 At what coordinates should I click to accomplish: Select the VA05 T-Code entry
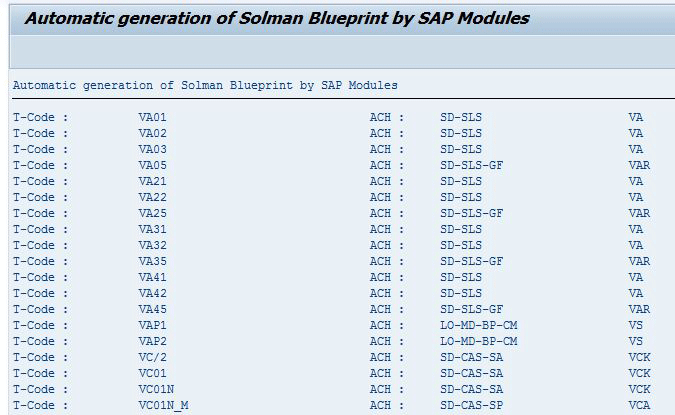(152, 165)
